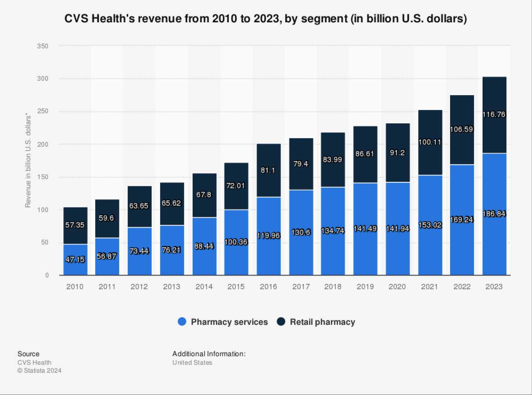Click the dark Retail pharmacy legend dot
This screenshot has height=395, width=532.
(281, 322)
